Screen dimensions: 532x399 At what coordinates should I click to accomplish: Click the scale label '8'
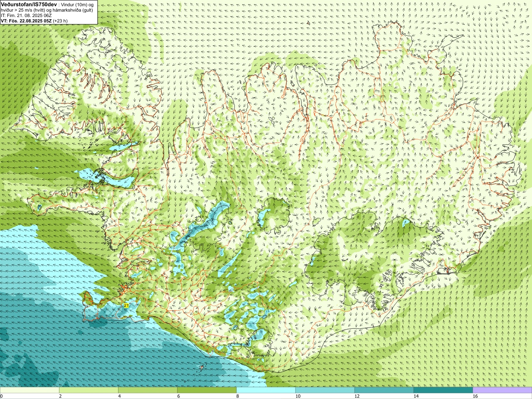238,396
